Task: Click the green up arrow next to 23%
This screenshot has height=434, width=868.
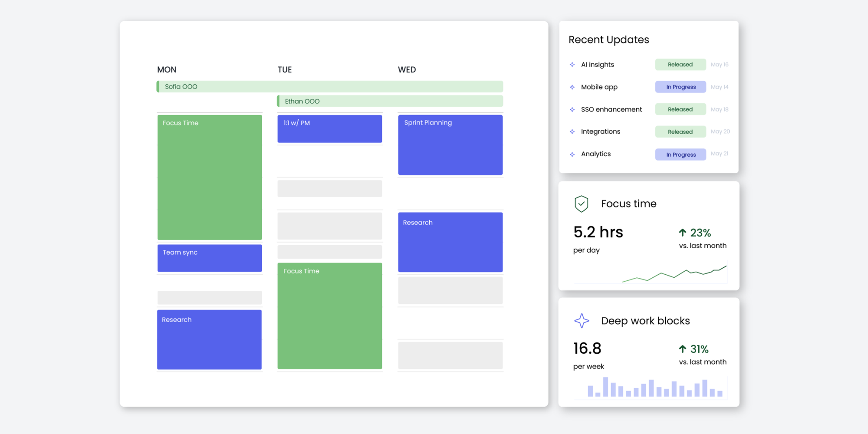Action: click(683, 233)
